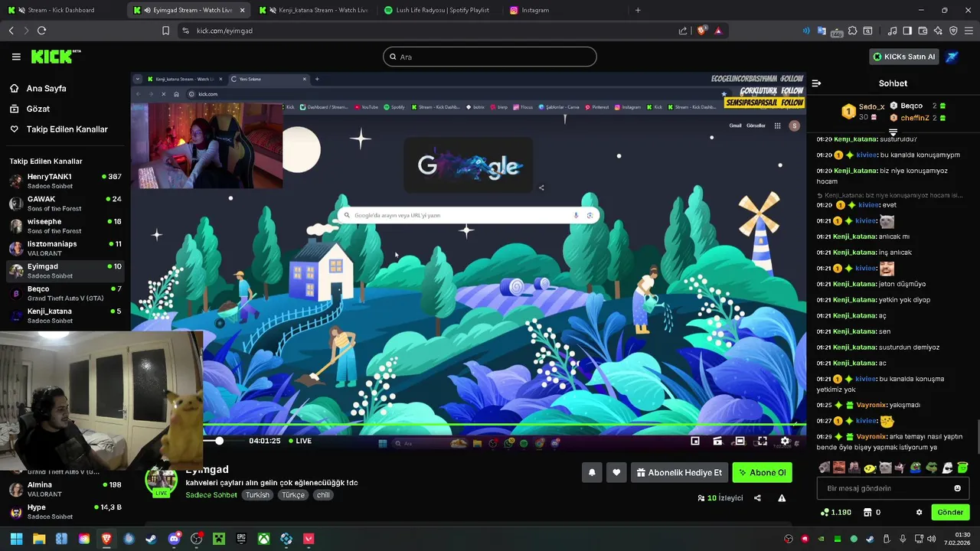Click Abonelik Hediye Et button
The height and width of the screenshot is (551, 980).
pyautogui.click(x=679, y=473)
